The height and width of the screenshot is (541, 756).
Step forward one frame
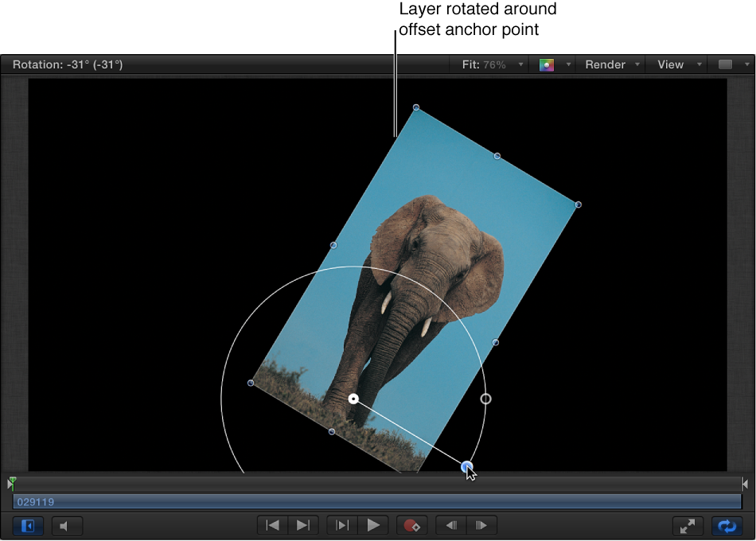[481, 525]
